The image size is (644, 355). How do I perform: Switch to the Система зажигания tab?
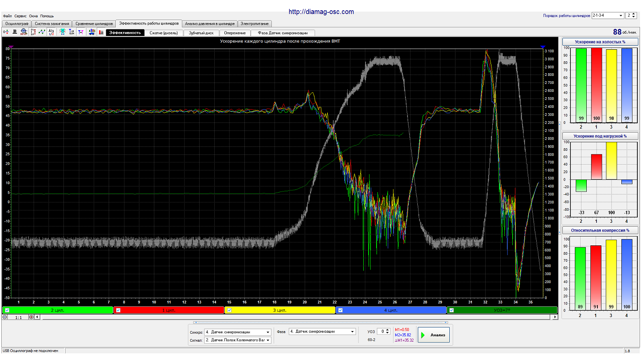[x=52, y=24]
